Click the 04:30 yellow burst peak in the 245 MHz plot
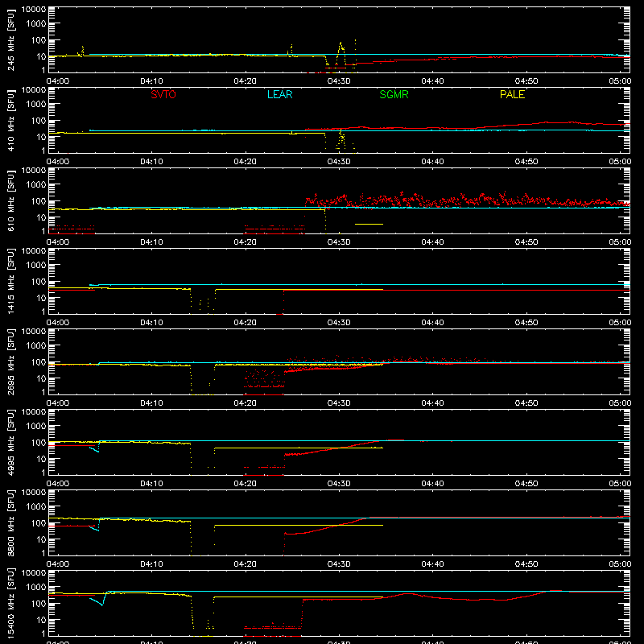This screenshot has width=644, height=644. tap(341, 43)
